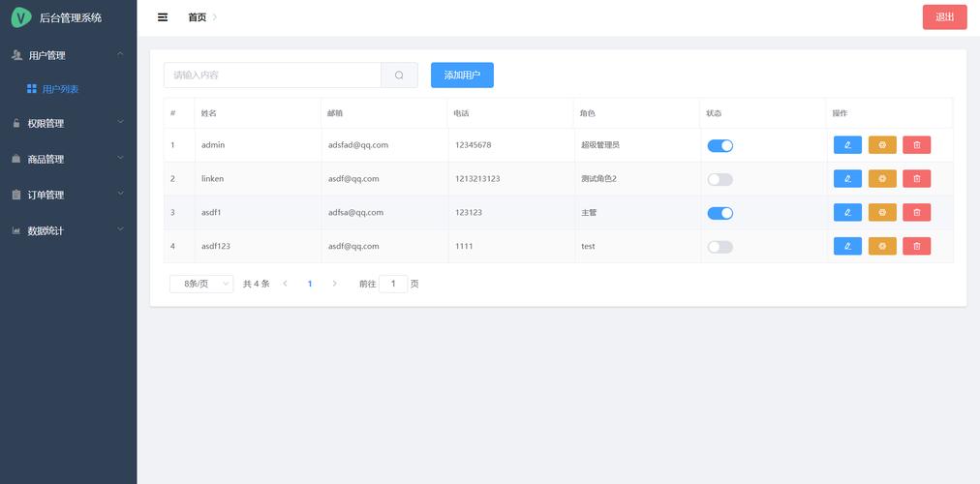Open the 8条/页 page size dropdown
This screenshot has width=980, height=484.
click(x=201, y=284)
